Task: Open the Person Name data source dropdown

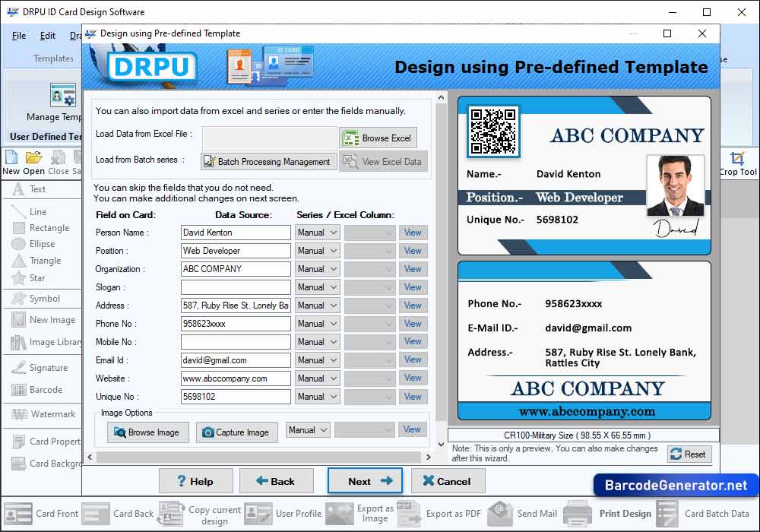Action: pyautogui.click(x=318, y=233)
